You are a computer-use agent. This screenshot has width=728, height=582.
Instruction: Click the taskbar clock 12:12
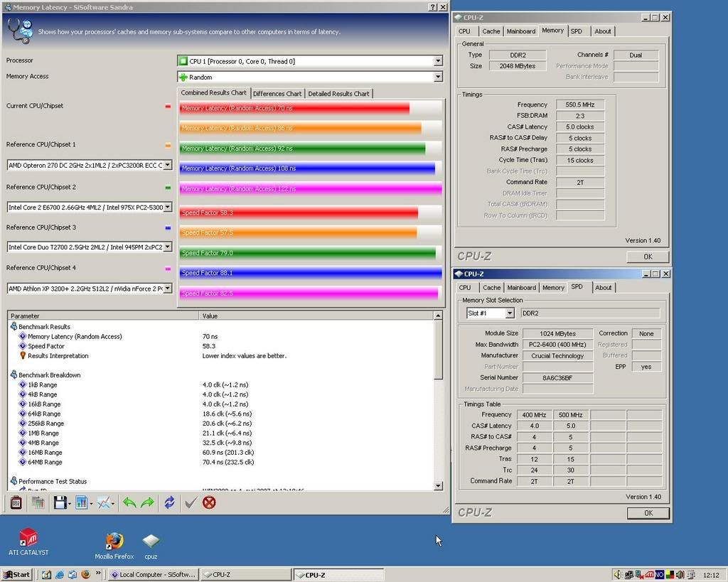point(711,575)
